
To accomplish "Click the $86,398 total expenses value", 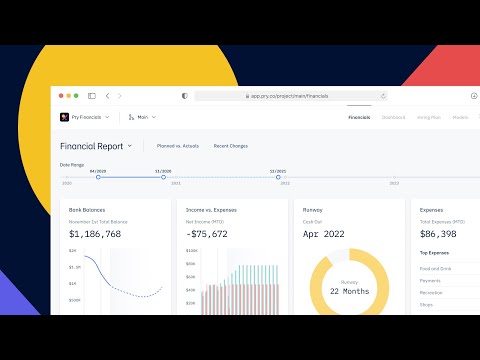I will (x=438, y=234).
